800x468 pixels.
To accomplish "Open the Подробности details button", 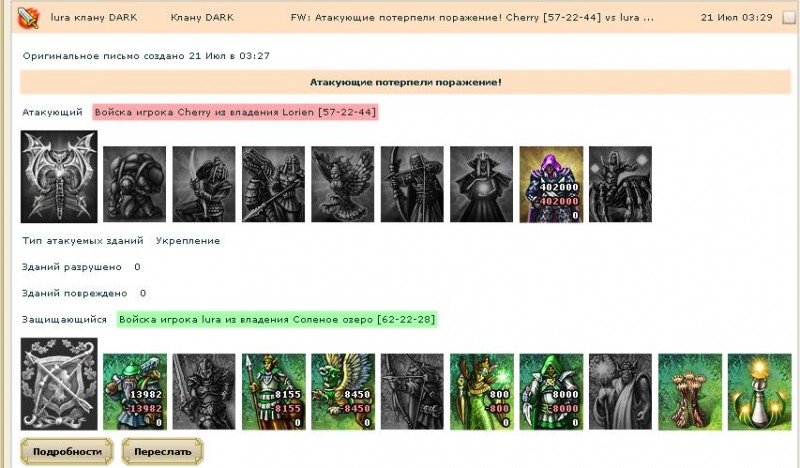I will [x=67, y=452].
